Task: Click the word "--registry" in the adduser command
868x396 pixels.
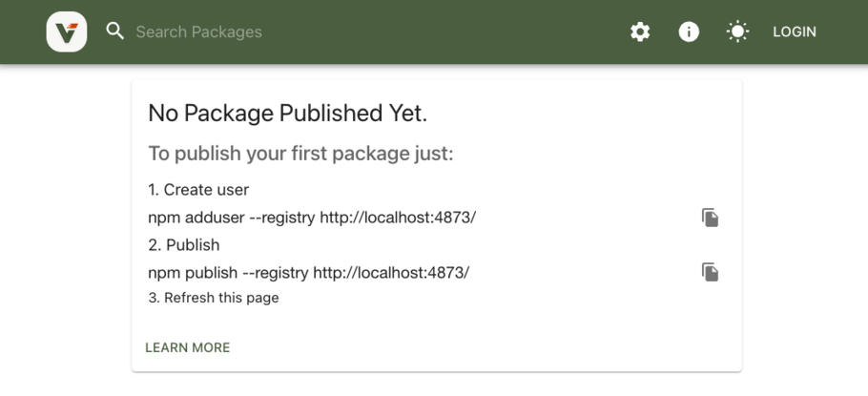Action: (x=281, y=218)
